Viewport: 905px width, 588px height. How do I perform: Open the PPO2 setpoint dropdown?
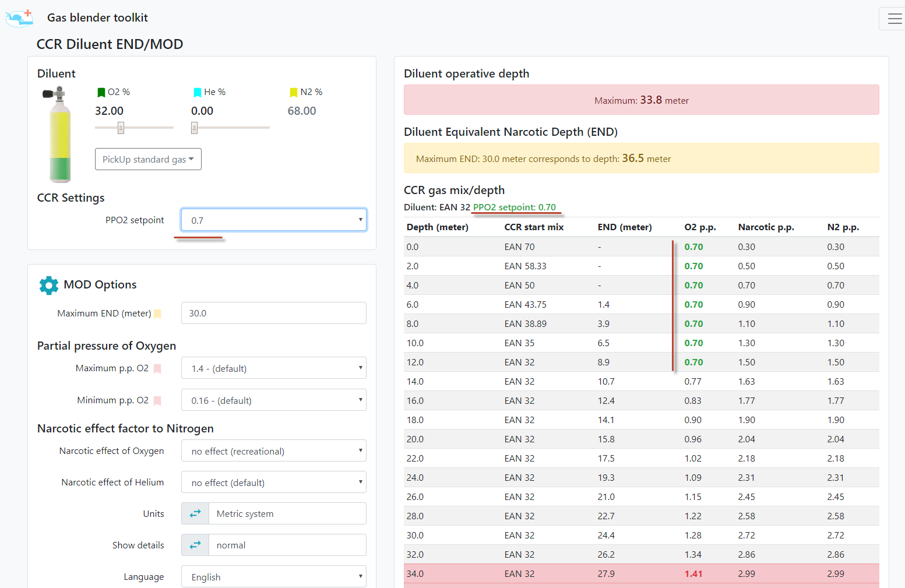pos(274,220)
